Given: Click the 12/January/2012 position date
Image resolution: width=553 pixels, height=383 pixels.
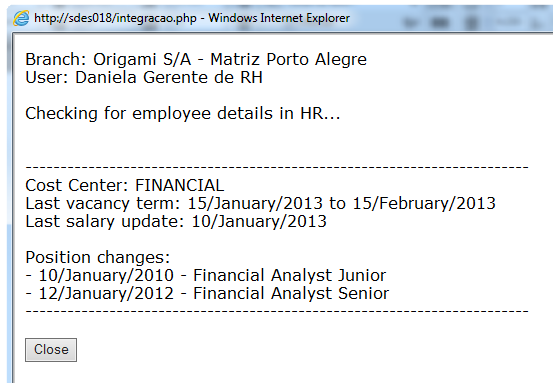Looking at the screenshot, I should [x=106, y=293].
